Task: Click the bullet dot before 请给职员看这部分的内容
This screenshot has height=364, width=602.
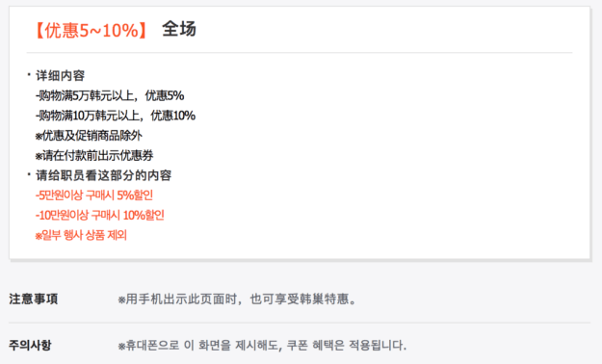Action: coord(29,174)
